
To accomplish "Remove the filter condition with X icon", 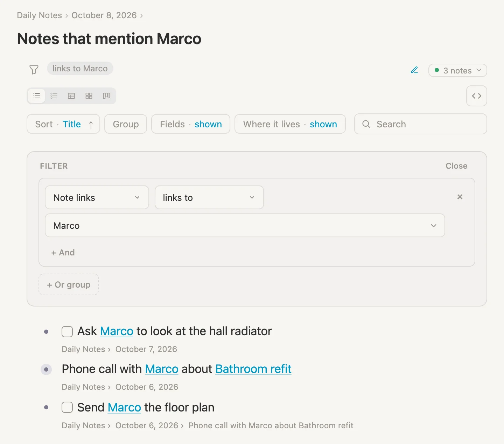I will [460, 197].
